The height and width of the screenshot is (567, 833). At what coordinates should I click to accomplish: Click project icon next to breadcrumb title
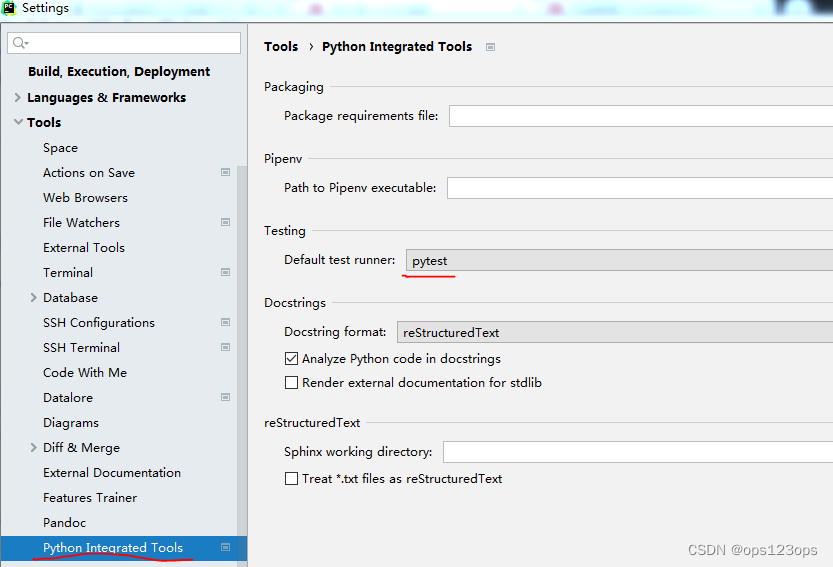pos(490,47)
